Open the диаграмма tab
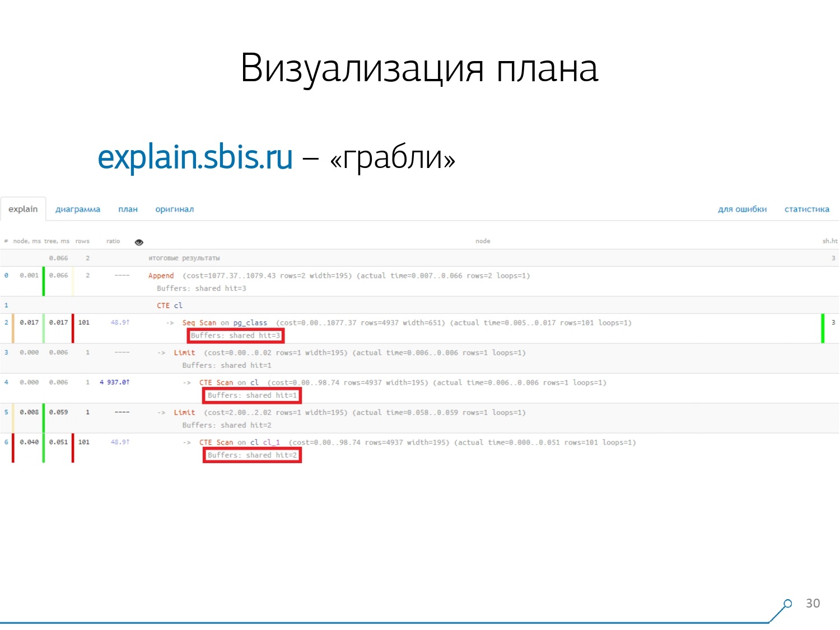 [x=78, y=209]
